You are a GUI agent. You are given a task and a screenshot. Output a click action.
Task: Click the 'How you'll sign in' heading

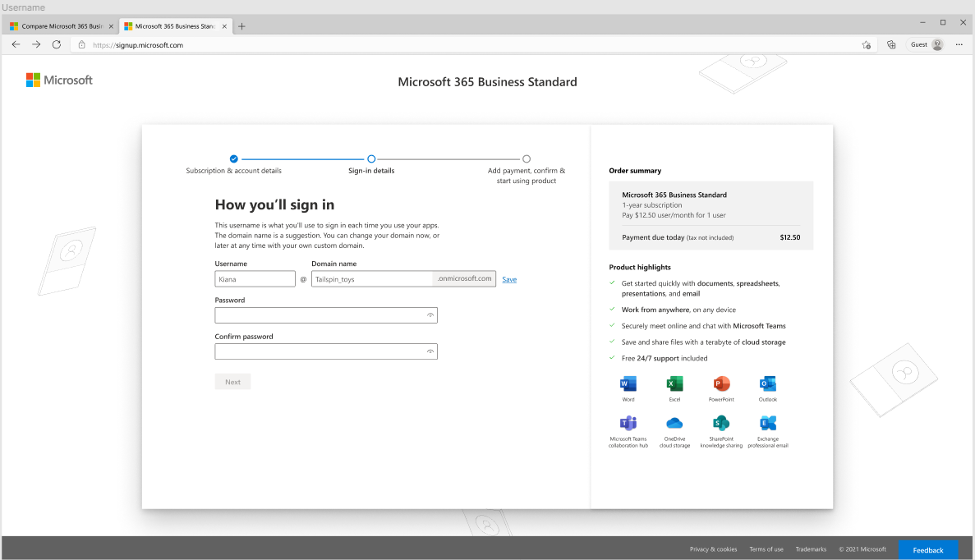coord(274,205)
